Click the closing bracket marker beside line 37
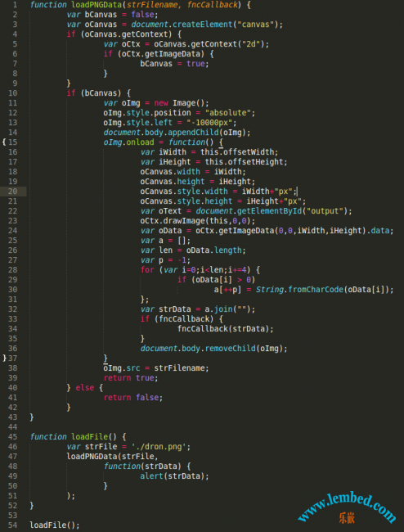Image resolution: width=404 pixels, height=532 pixels. 4,358
